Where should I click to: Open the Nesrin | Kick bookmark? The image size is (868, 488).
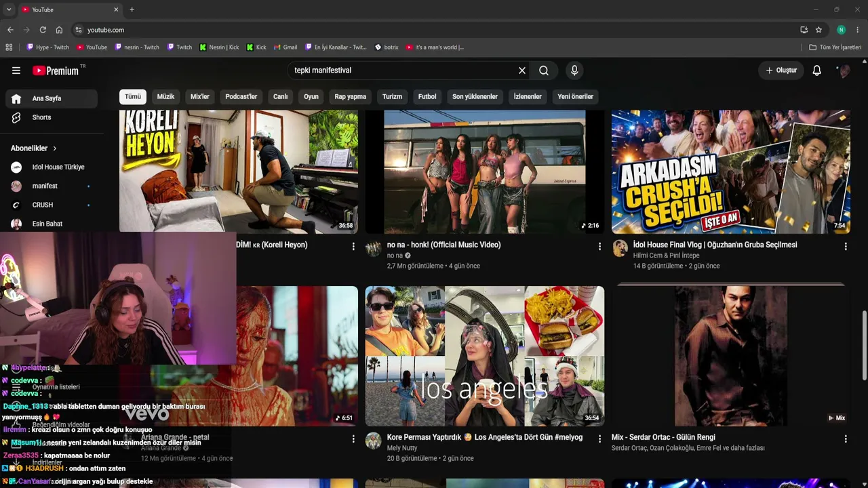click(x=219, y=47)
